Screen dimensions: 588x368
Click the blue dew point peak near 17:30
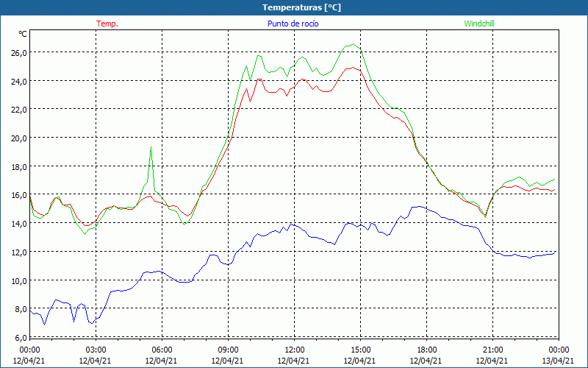point(418,207)
